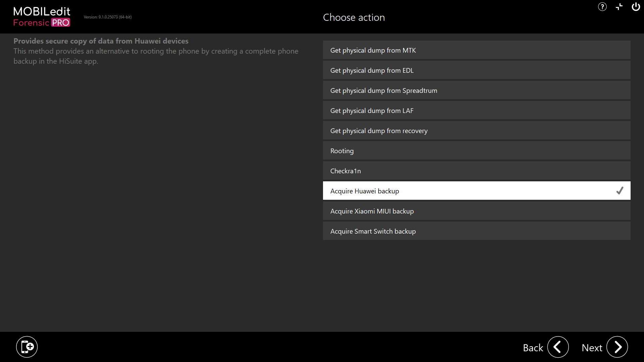644x362 pixels.
Task: Click the Next text label
Action: (592, 348)
